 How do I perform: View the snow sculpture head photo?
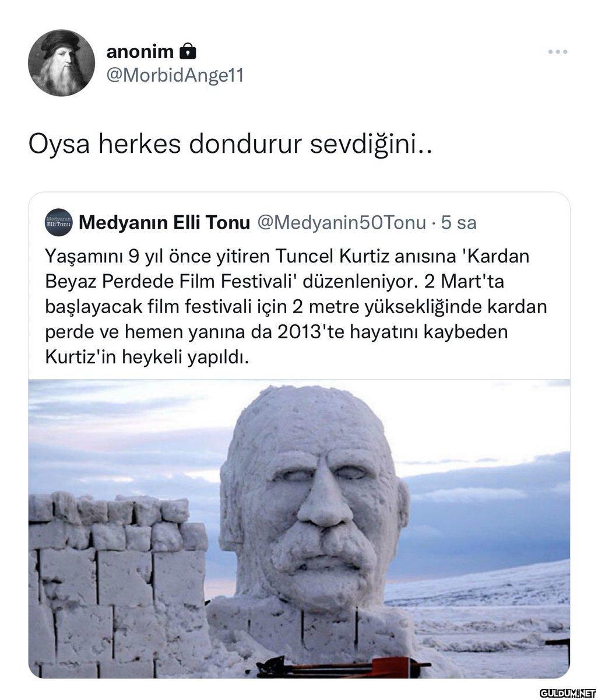299,528
